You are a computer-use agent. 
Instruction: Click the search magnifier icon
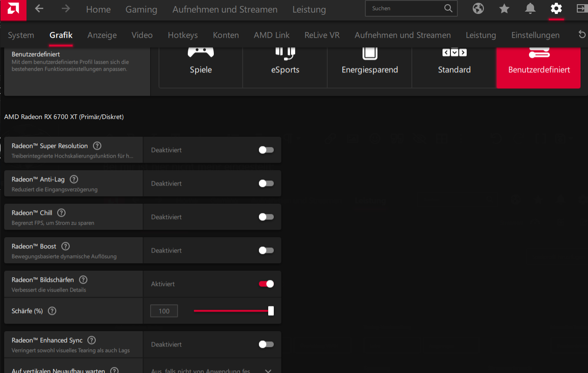click(448, 8)
